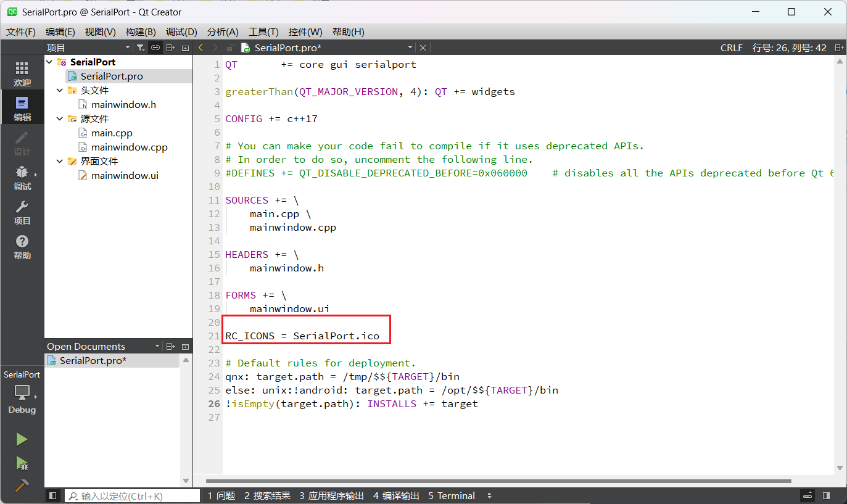847x504 pixels.
Task: Open the 分析(A) menu
Action: coord(223,31)
